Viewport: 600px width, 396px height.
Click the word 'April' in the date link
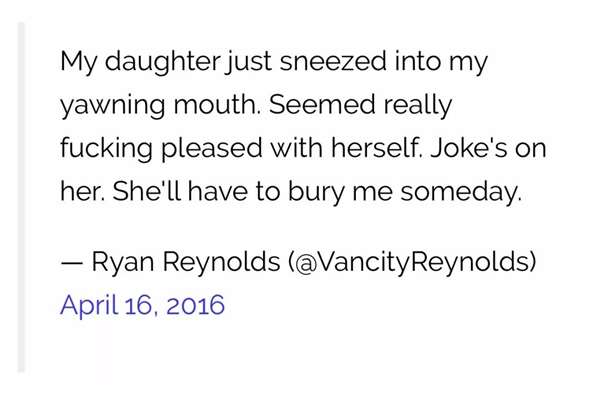(x=89, y=306)
